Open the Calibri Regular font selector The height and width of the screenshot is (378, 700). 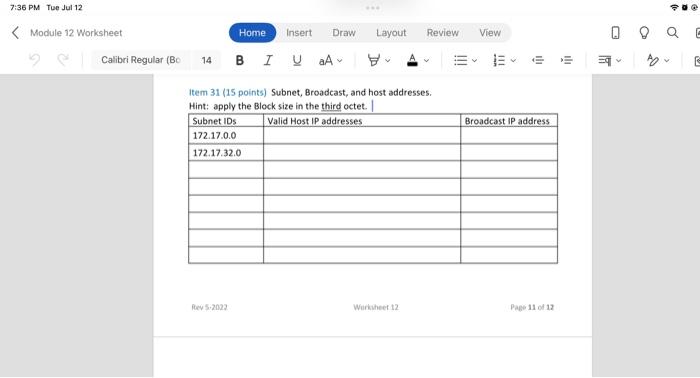click(141, 60)
